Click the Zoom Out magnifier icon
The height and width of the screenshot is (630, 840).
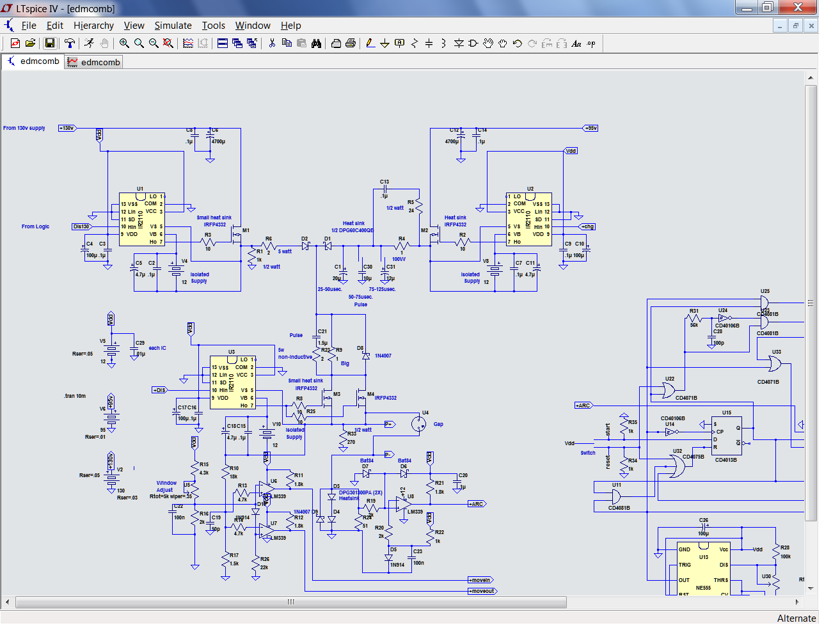tap(154, 43)
